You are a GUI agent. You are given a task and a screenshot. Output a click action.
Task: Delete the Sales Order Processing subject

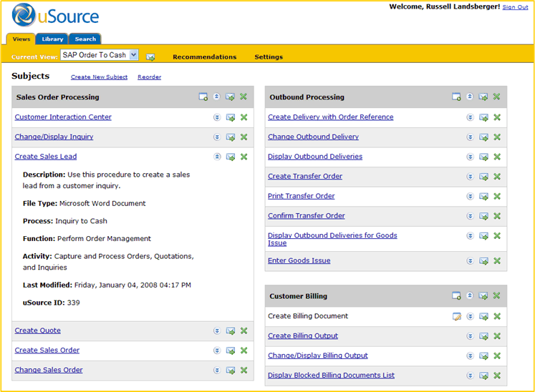[x=244, y=97]
